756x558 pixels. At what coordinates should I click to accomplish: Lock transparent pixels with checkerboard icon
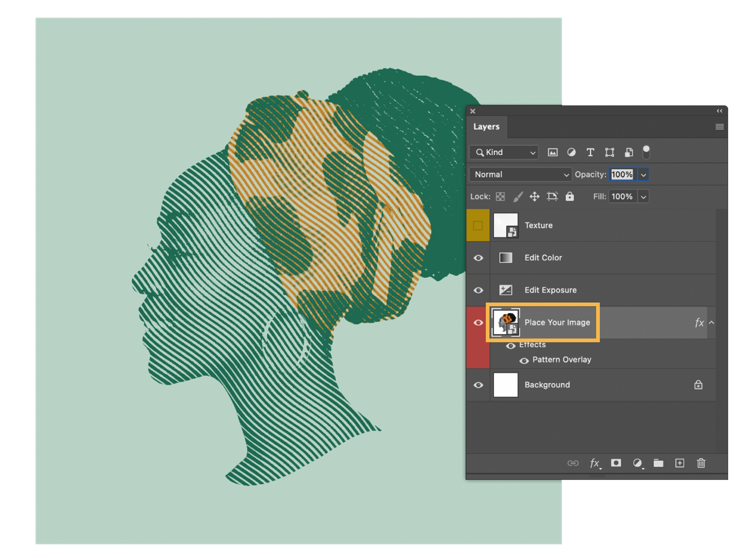(500, 197)
